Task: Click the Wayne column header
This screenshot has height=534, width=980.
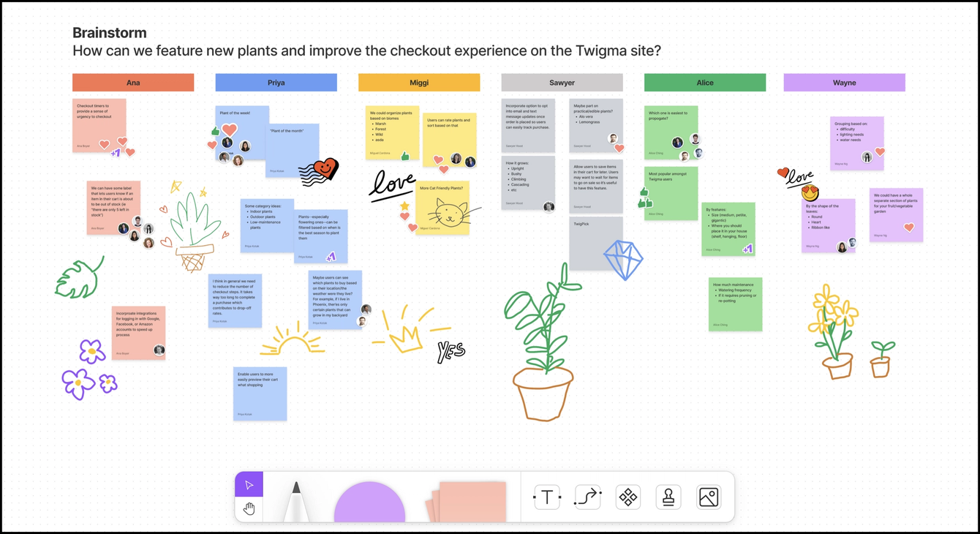Action: (844, 82)
